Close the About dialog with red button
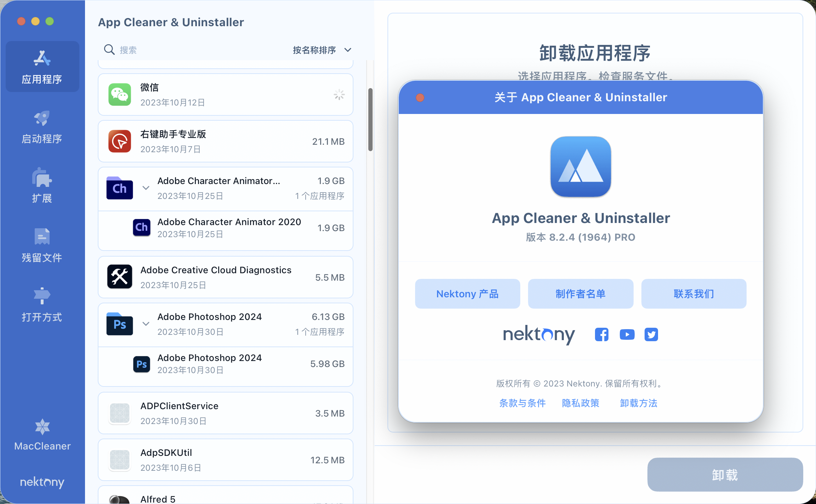 [420, 98]
